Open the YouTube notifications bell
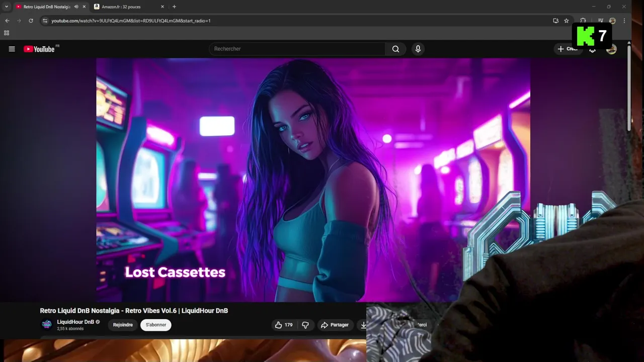The width and height of the screenshot is (644, 362). tap(593, 49)
